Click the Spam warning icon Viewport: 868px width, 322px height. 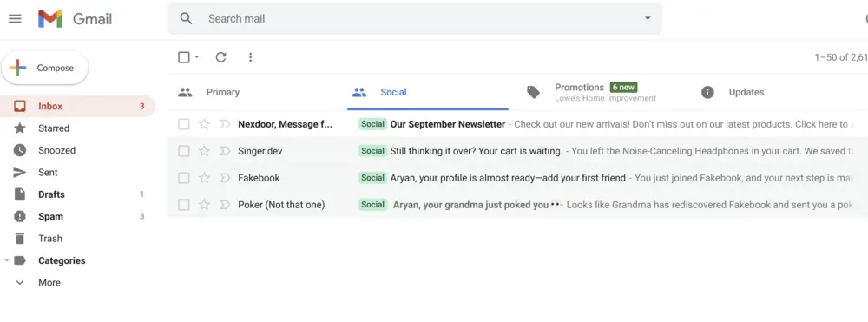coord(20,216)
